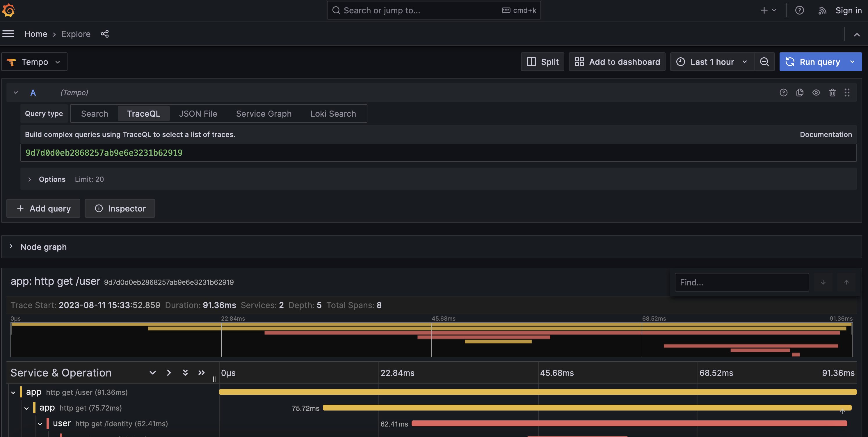Select the TraceQL query type tab

point(143,113)
